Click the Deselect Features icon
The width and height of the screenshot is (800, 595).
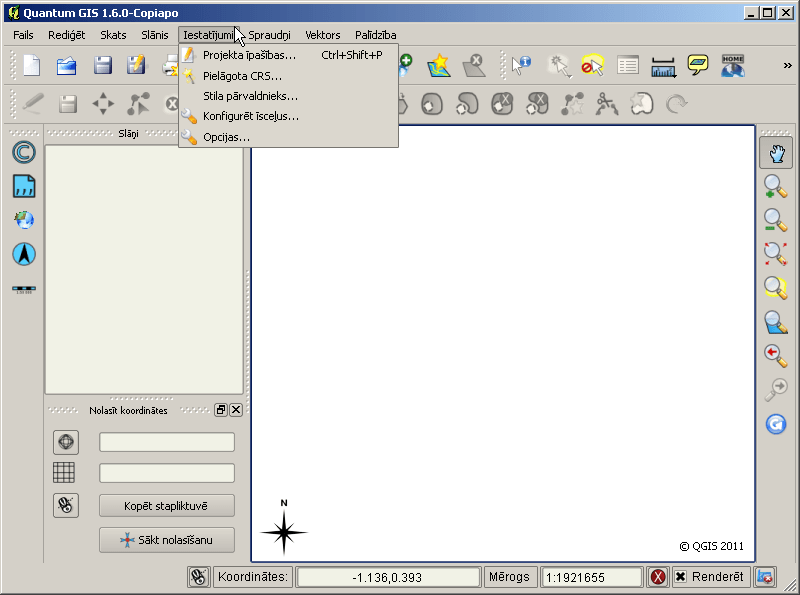pos(593,65)
